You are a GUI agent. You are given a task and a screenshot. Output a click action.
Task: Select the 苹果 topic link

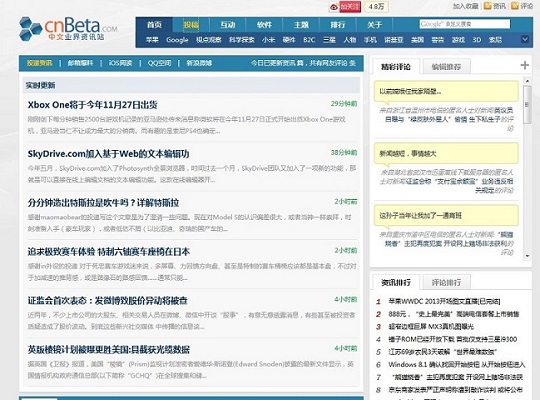pos(152,40)
